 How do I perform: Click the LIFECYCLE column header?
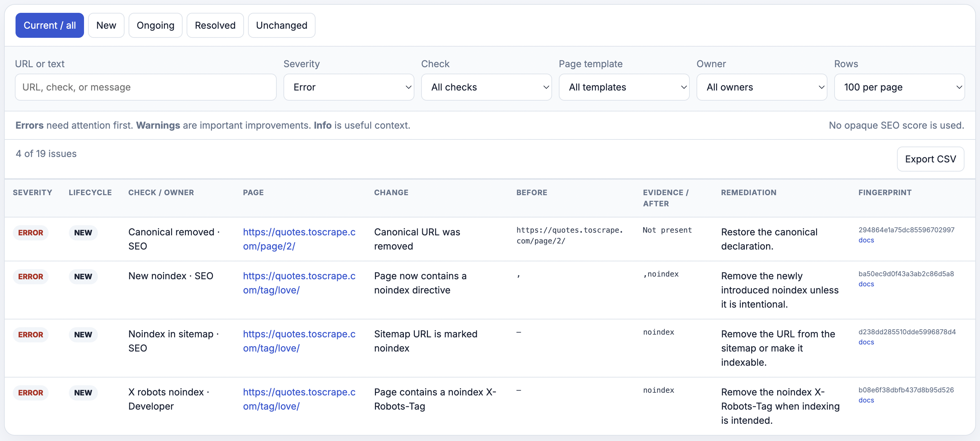pyautogui.click(x=90, y=193)
